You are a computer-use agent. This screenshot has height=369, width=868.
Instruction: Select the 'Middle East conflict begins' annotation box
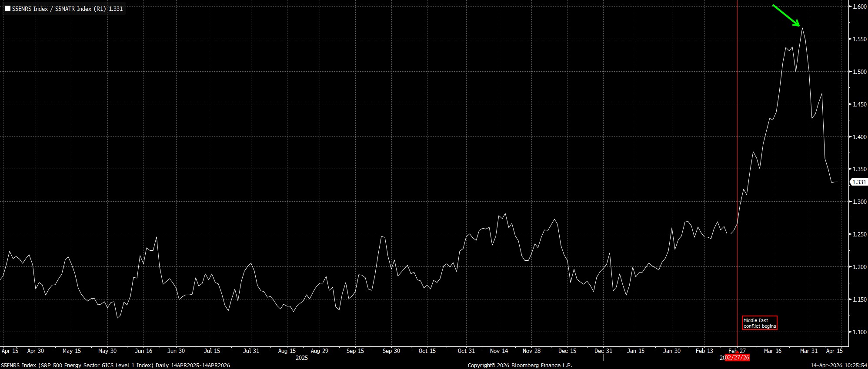(x=759, y=323)
